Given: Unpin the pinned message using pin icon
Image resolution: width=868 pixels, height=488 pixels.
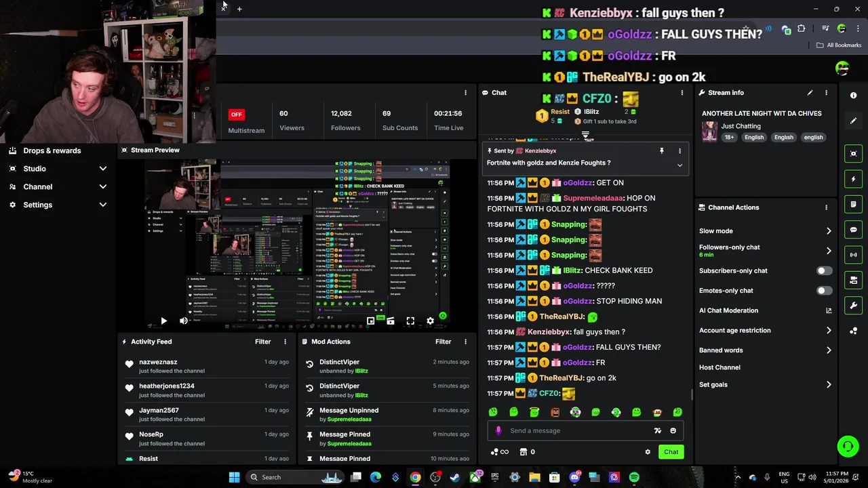Looking at the screenshot, I should 662,151.
